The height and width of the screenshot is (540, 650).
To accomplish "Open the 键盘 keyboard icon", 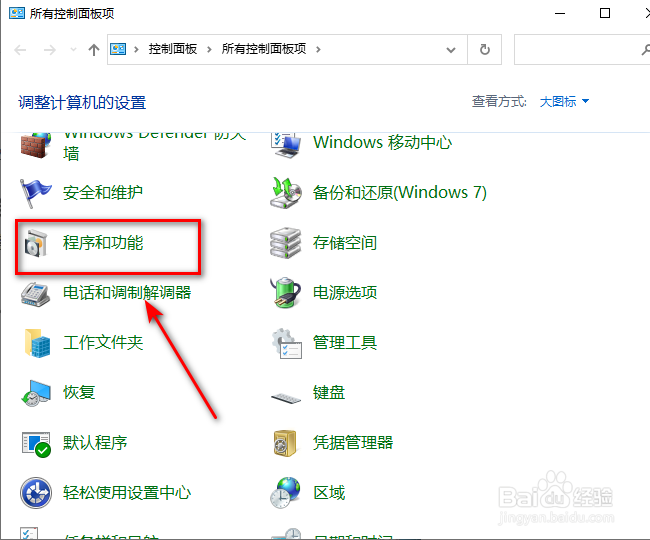I will click(286, 398).
